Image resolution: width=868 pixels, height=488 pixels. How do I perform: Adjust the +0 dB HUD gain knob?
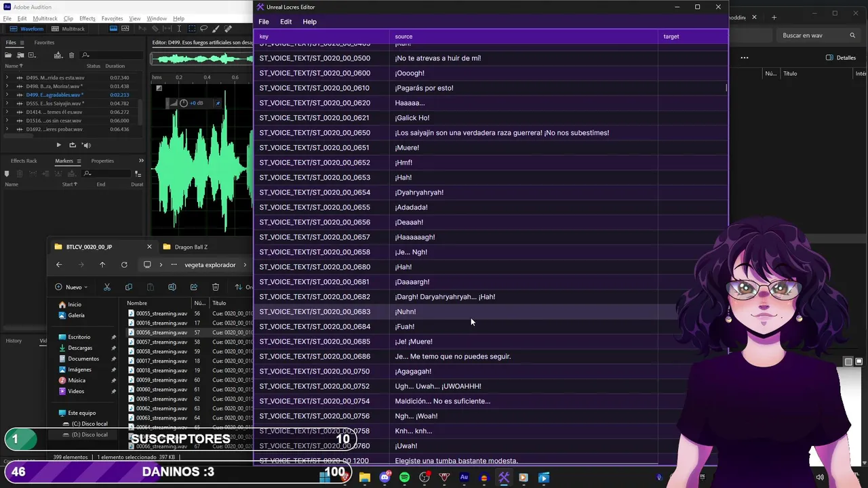(183, 103)
